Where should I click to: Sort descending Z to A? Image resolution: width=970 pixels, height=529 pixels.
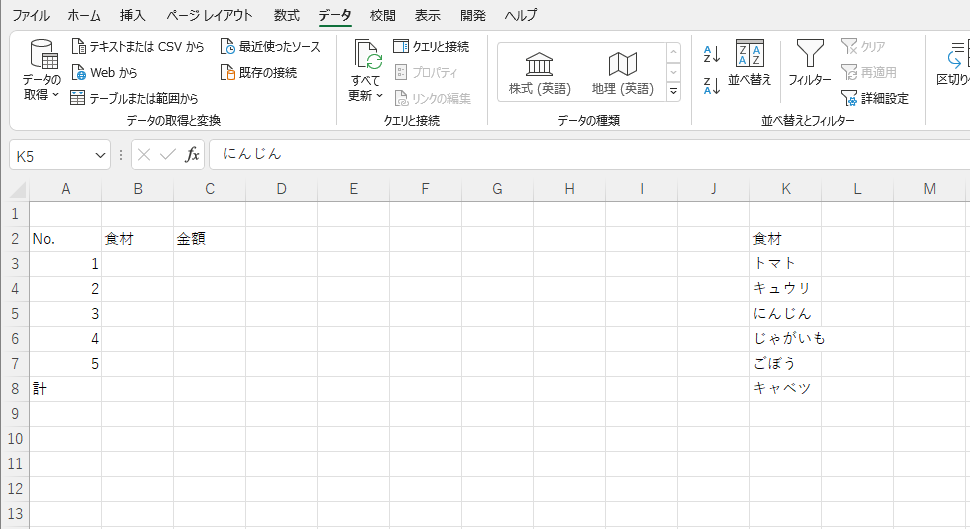pyautogui.click(x=711, y=85)
